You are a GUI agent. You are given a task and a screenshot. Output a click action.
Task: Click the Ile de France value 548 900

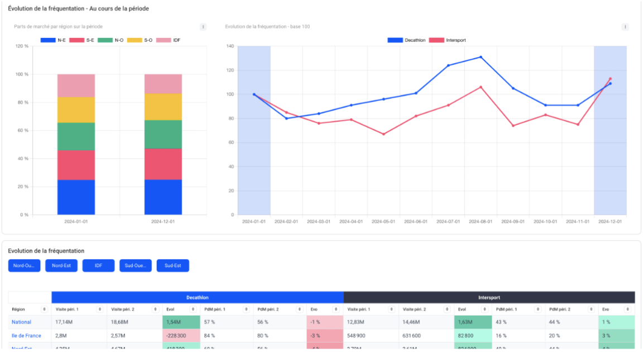371,336
